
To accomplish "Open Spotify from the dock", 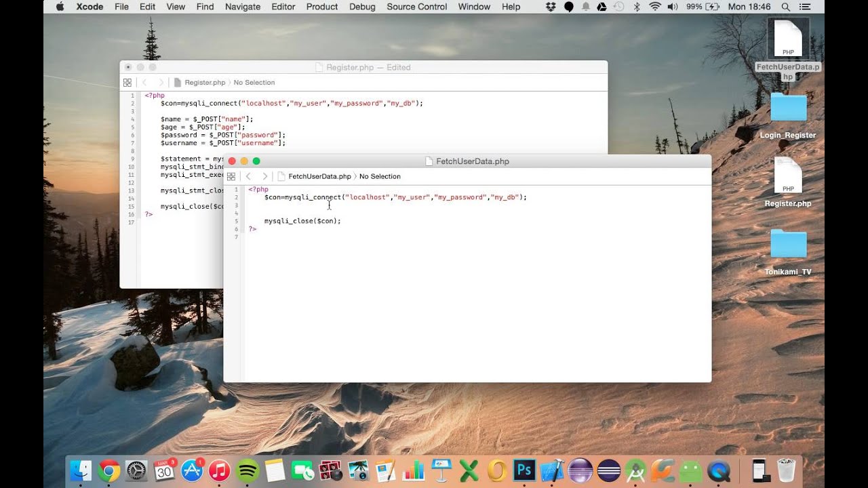I will click(x=248, y=470).
